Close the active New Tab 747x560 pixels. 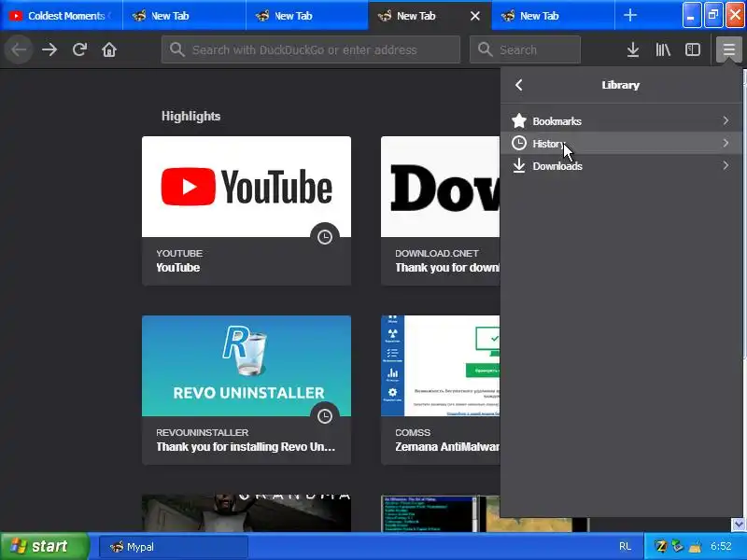pos(475,16)
